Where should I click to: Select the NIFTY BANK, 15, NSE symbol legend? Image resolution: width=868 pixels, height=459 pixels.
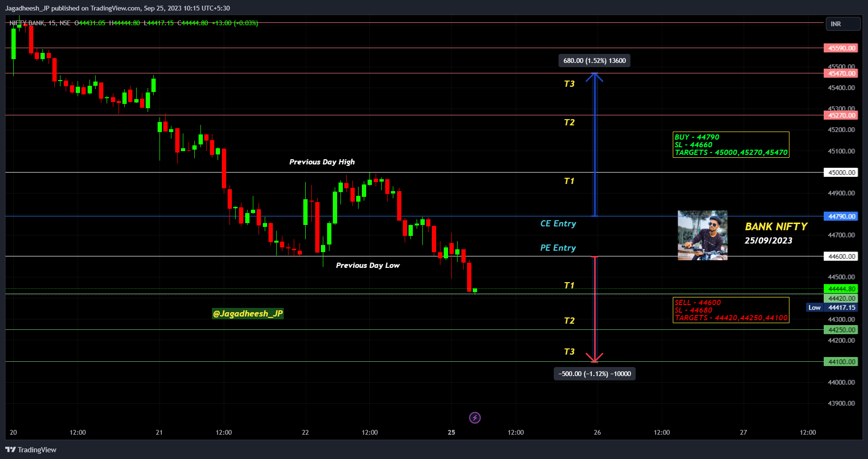click(40, 23)
